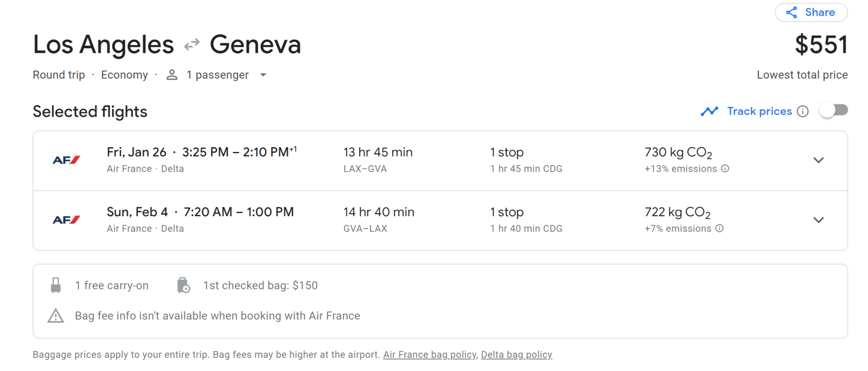
Task: Click the carry-on bag icon
Action: coord(56,285)
